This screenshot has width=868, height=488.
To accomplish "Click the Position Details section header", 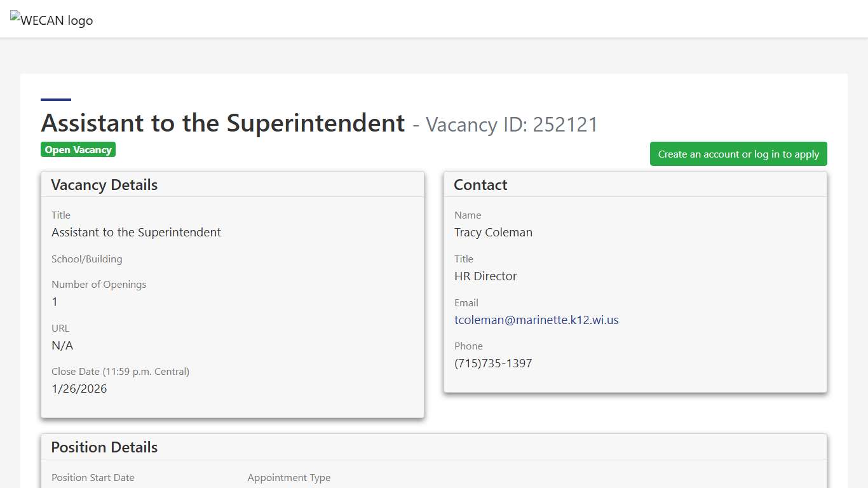I will point(104,447).
